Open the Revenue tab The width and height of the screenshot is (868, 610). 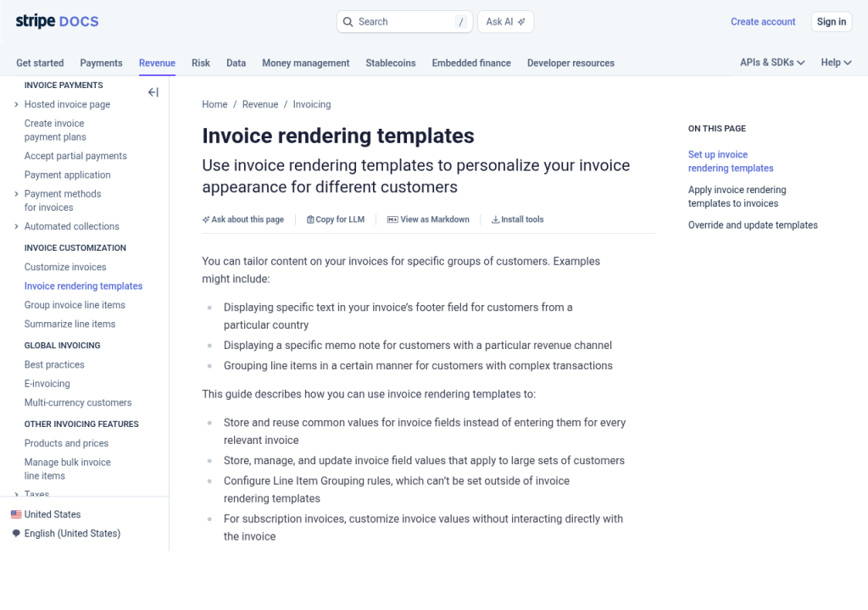click(157, 63)
